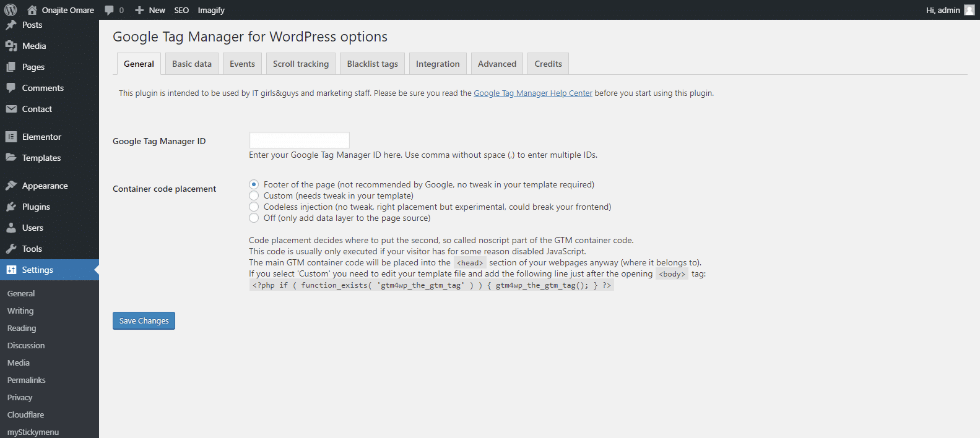Image resolution: width=980 pixels, height=438 pixels.
Task: Click the WordPress logo icon
Action: click(11, 10)
